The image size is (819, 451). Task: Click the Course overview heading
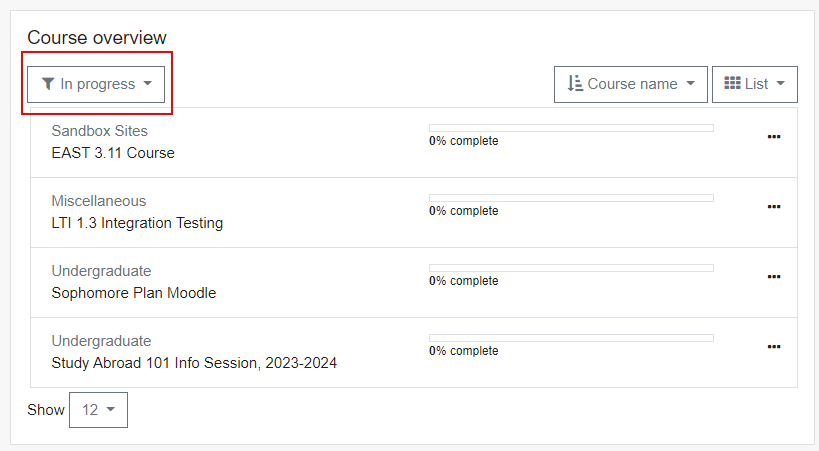pyautogui.click(x=97, y=38)
